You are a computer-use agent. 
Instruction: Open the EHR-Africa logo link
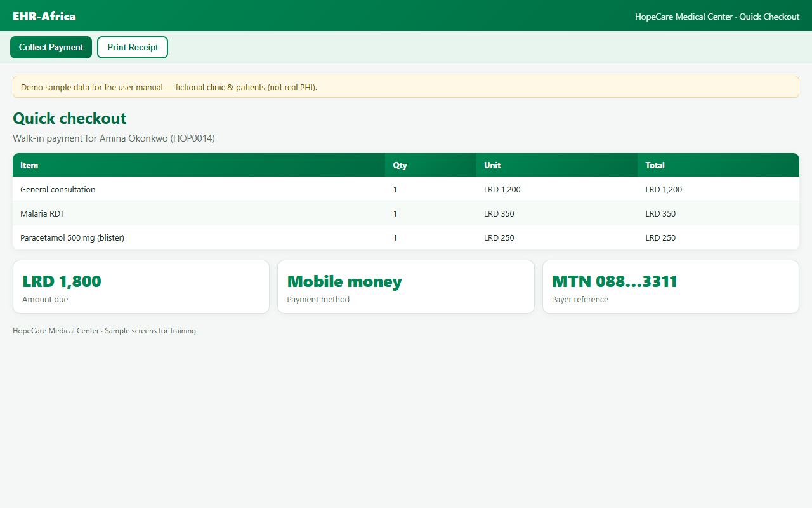(x=44, y=17)
